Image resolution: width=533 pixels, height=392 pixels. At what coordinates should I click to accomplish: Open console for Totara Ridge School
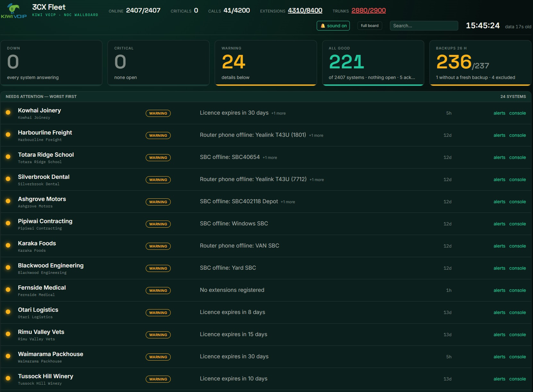pyautogui.click(x=518, y=157)
